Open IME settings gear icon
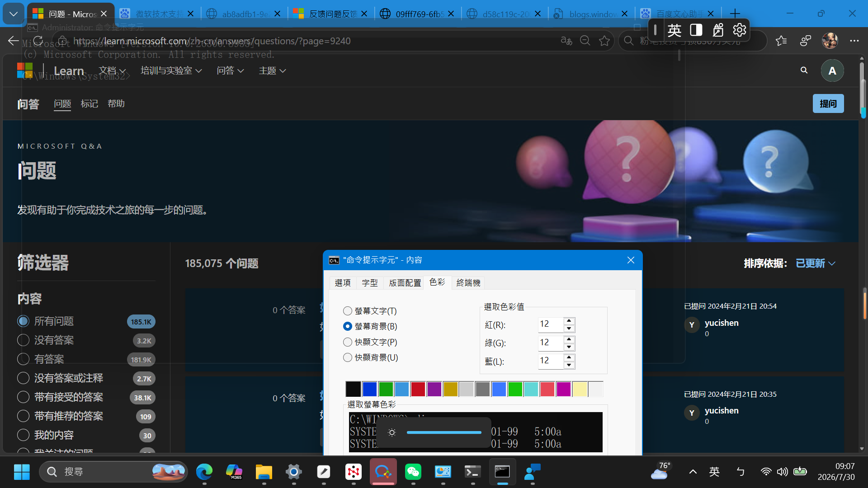Screen dimensions: 868x488 (739, 30)
